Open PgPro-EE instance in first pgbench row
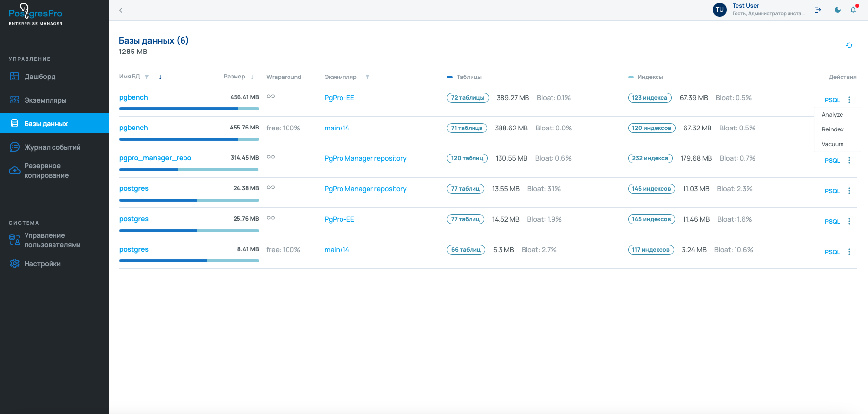Image resolution: width=868 pixels, height=414 pixels. (x=339, y=98)
